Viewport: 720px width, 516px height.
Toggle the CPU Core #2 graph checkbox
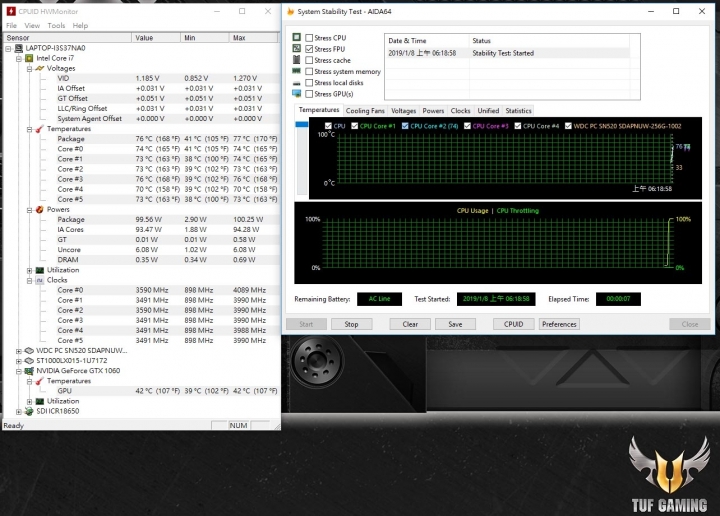coord(405,126)
